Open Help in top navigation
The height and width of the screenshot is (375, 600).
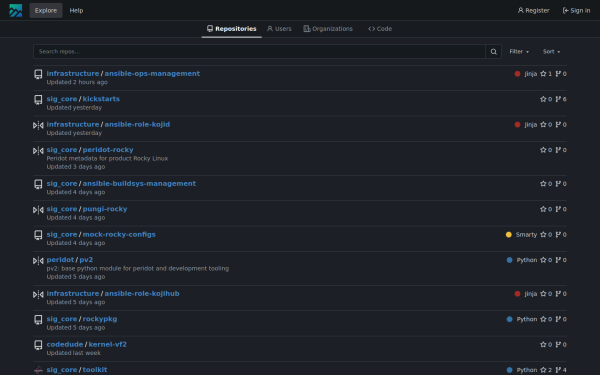[76, 10]
